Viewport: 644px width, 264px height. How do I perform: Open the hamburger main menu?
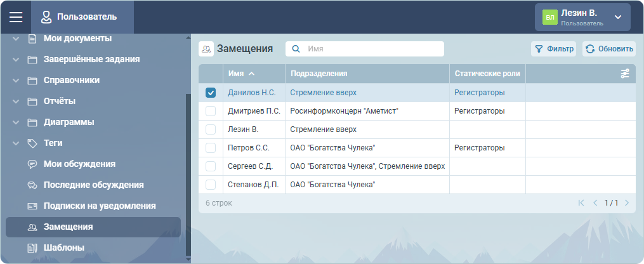(x=16, y=17)
